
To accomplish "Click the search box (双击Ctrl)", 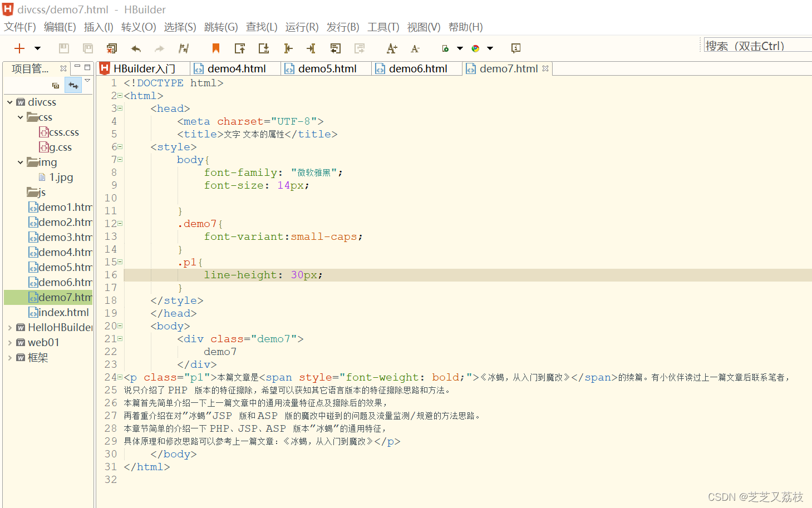I will (757, 46).
